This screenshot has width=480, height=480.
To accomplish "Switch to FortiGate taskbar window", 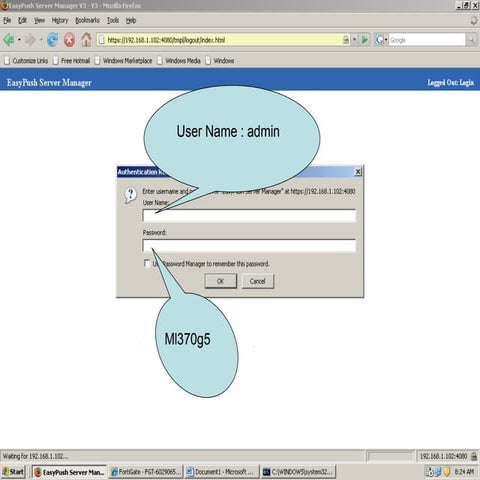I will click(x=146, y=472).
